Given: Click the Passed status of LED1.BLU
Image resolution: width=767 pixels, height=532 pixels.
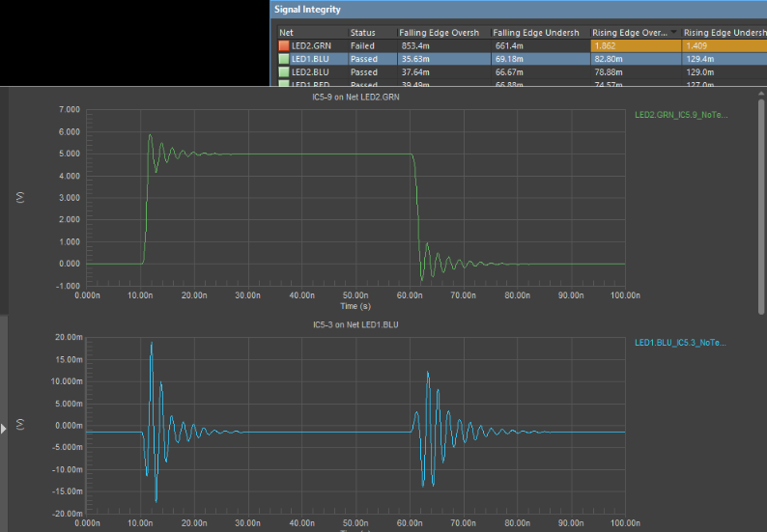Looking at the screenshot, I should (364, 59).
